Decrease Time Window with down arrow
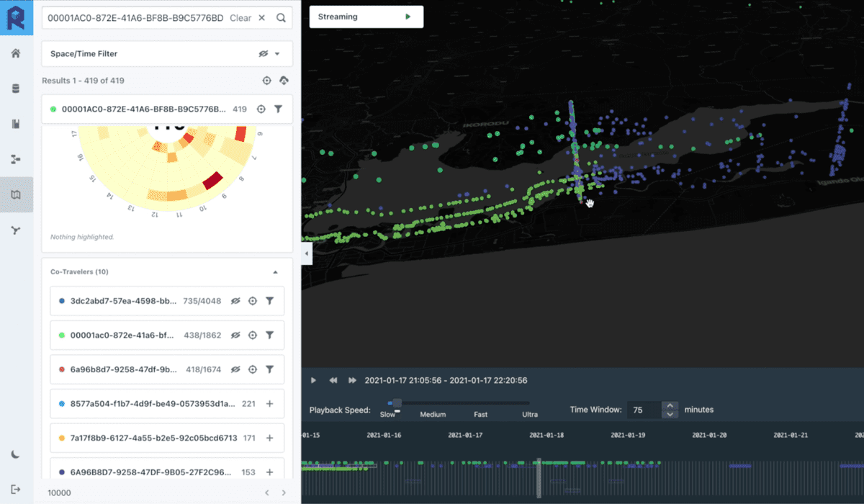 coord(670,414)
